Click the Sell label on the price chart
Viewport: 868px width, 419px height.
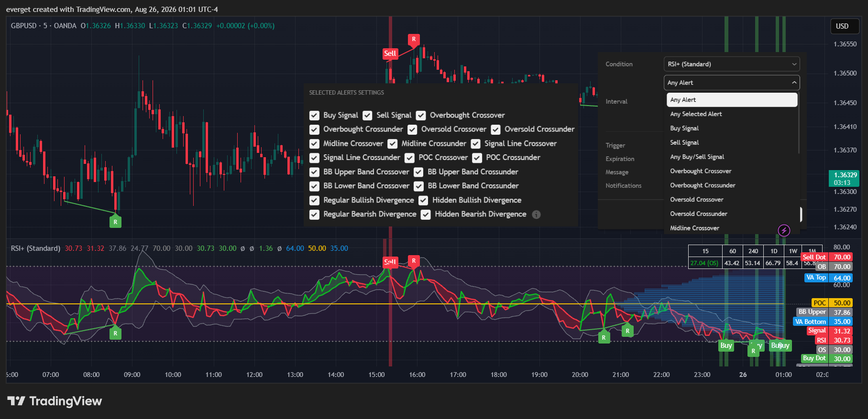(390, 54)
